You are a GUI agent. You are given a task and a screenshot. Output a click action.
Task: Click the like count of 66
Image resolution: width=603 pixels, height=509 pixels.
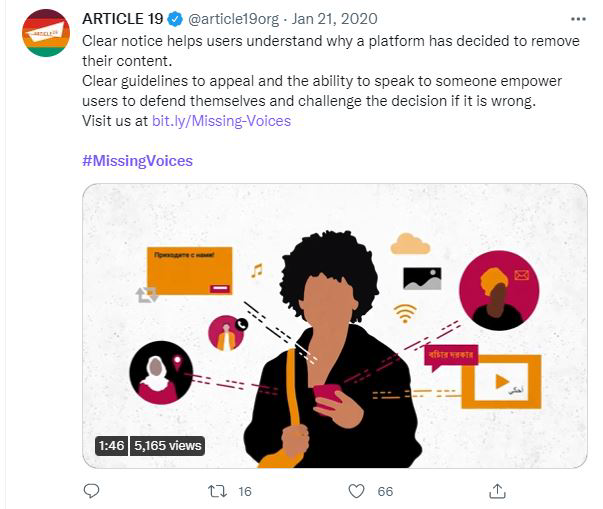point(385,491)
